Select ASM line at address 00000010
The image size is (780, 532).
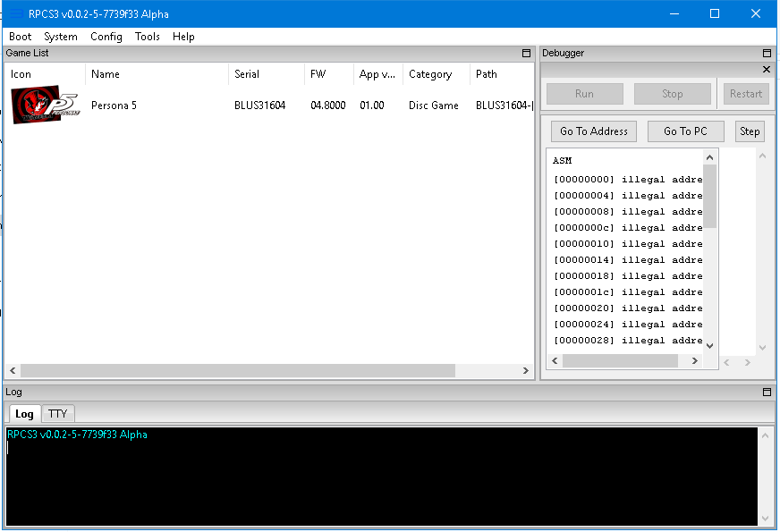pyautogui.click(x=628, y=243)
